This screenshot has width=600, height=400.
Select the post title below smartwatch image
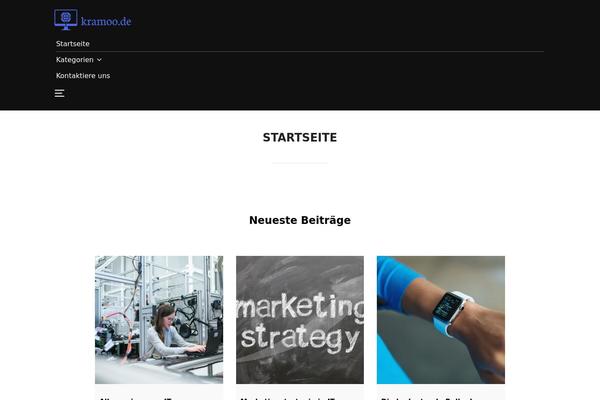tap(427, 398)
